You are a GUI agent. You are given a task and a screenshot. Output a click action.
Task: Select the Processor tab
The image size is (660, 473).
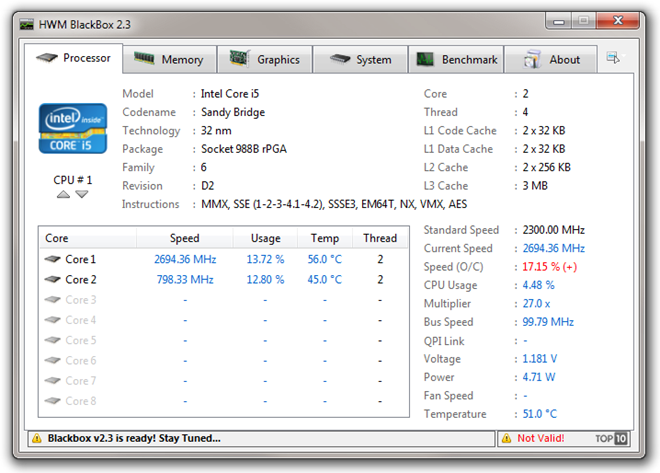pos(74,58)
